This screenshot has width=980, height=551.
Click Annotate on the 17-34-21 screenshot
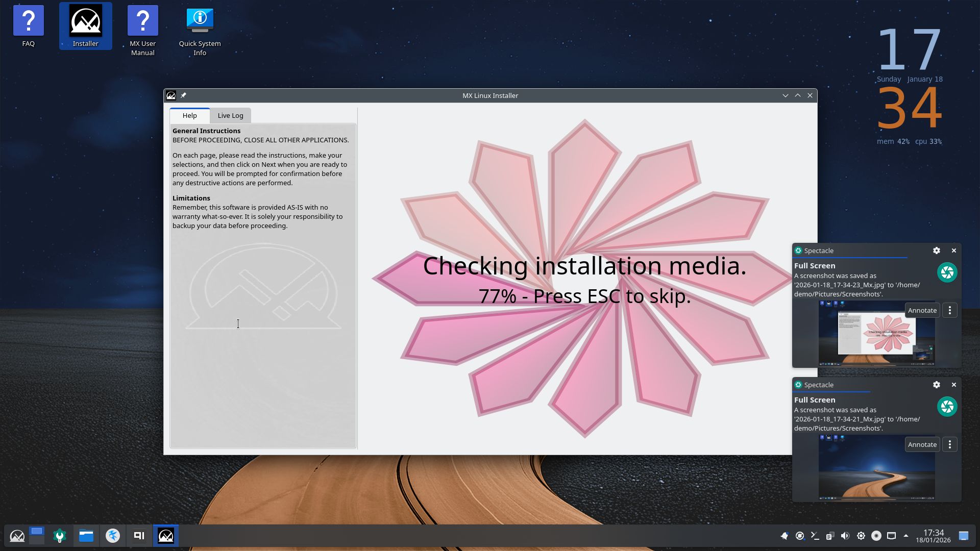point(922,444)
